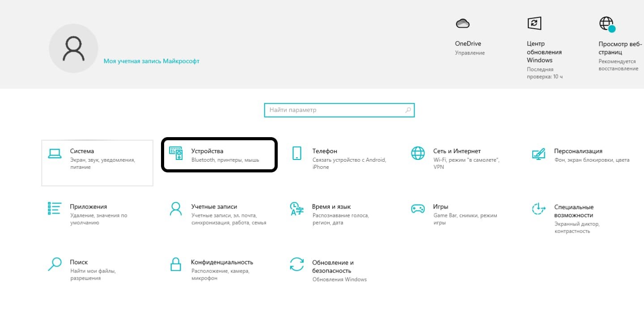
Task: Click text Удаление, значения по умолчанию
Action: tap(98, 219)
